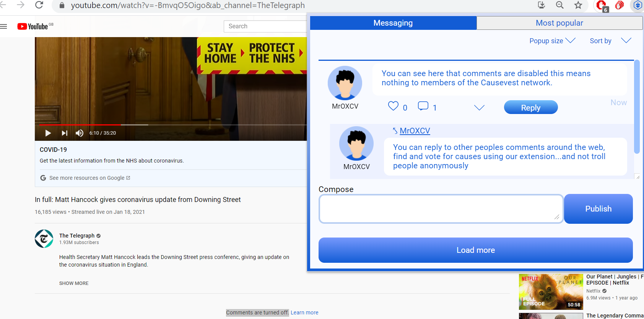Screen dimensions: 644x319
Task: Open Our Planet Jungles video title
Action: [x=615, y=280]
